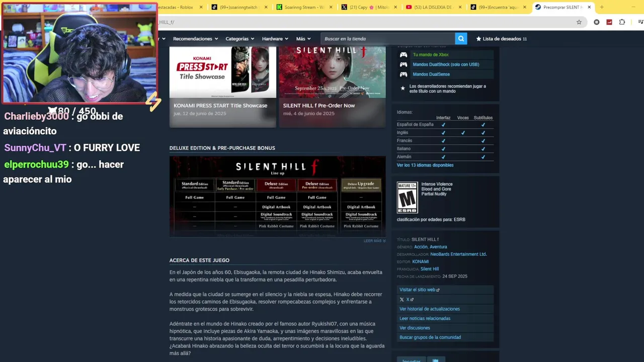Open Ver historial de actualizaciones

[x=430, y=309]
